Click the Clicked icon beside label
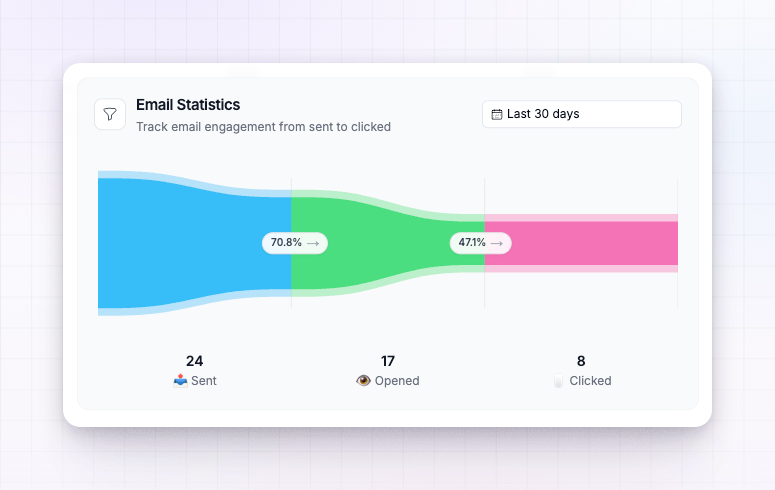Image resolution: width=775 pixels, height=490 pixels. click(x=559, y=381)
